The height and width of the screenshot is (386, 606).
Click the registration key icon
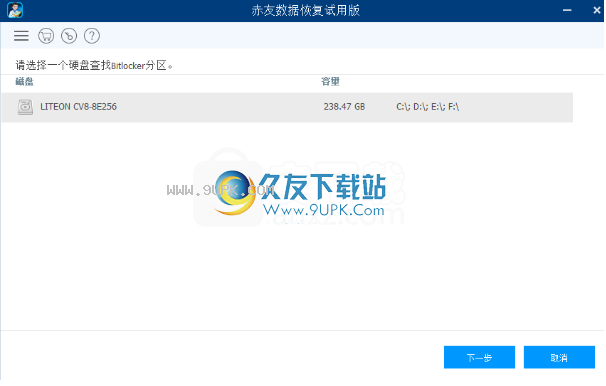69,36
